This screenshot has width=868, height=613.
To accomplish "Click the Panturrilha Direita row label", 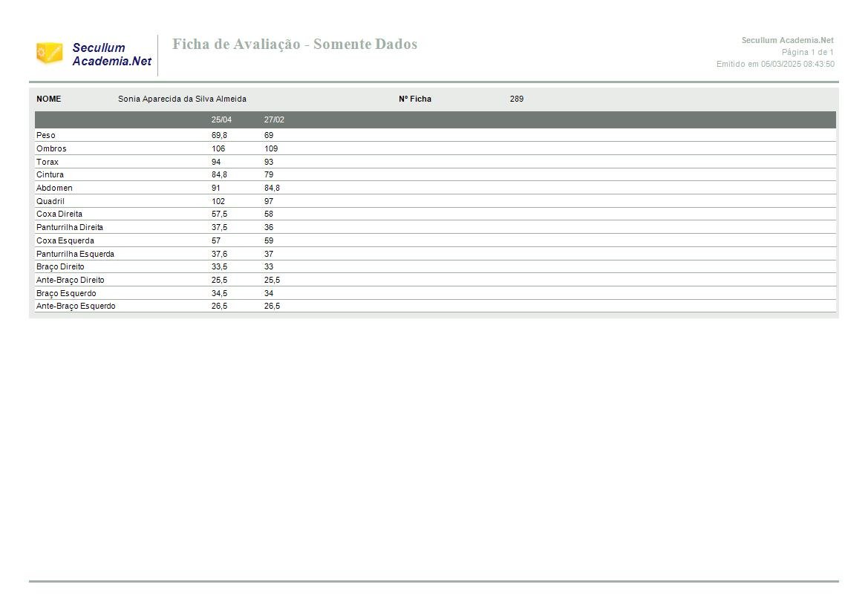I will (70, 227).
